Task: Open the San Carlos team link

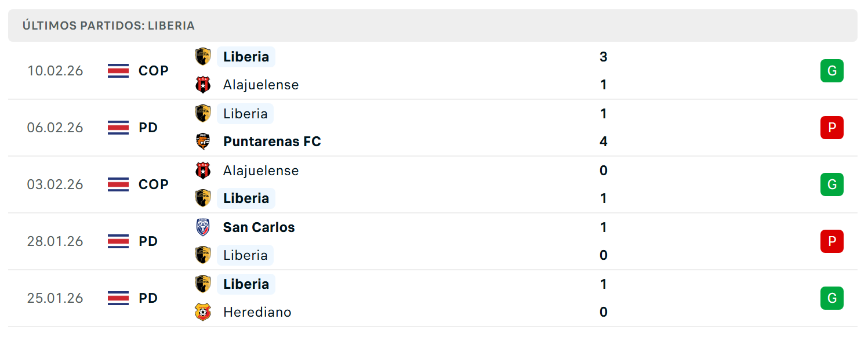Action: click(x=259, y=227)
